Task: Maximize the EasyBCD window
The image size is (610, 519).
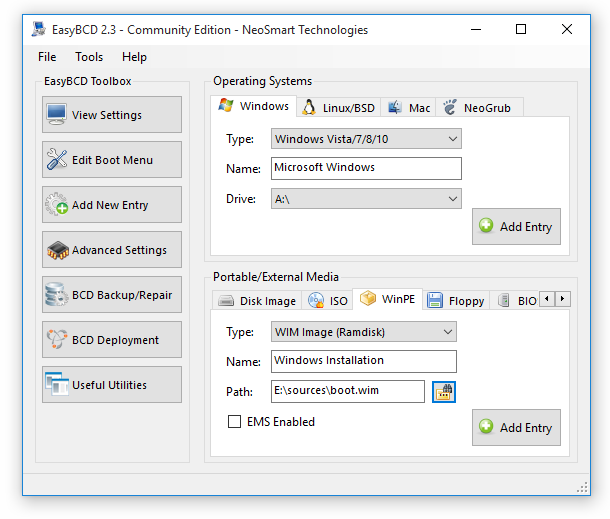Action: 521,30
